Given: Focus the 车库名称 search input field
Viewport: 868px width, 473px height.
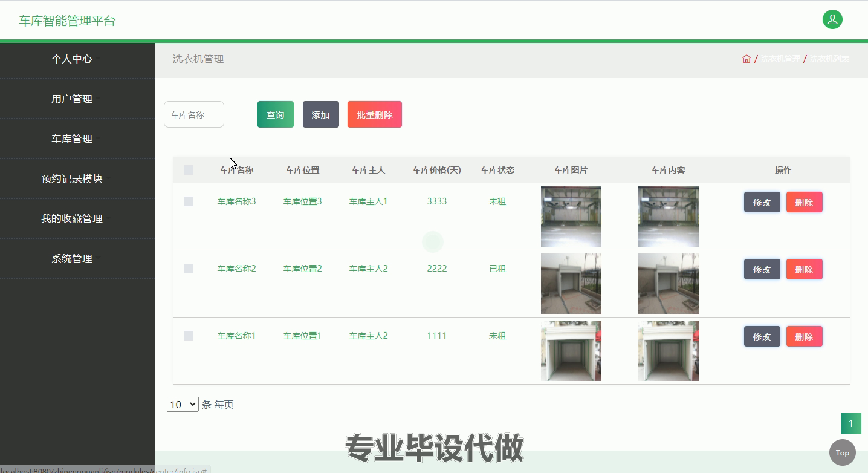Looking at the screenshot, I should pyautogui.click(x=194, y=114).
